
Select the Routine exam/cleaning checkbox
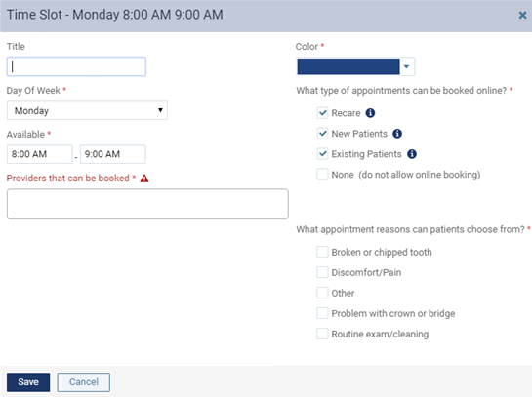322,334
